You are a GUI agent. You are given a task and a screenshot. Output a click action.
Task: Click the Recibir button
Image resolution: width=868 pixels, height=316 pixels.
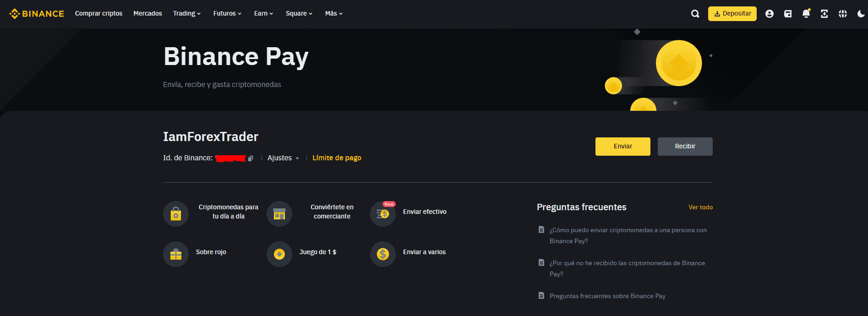pos(685,147)
